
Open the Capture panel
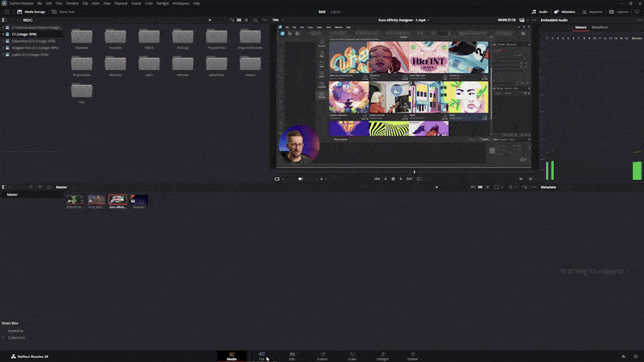pyautogui.click(x=618, y=12)
